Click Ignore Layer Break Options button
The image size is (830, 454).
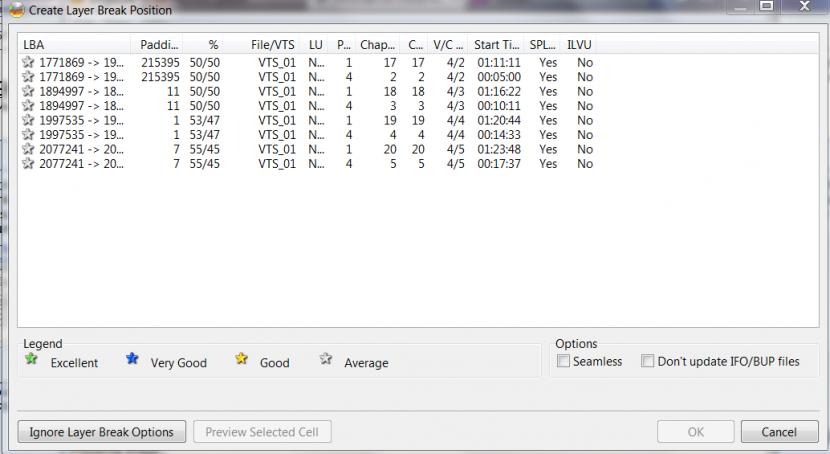pos(102,432)
